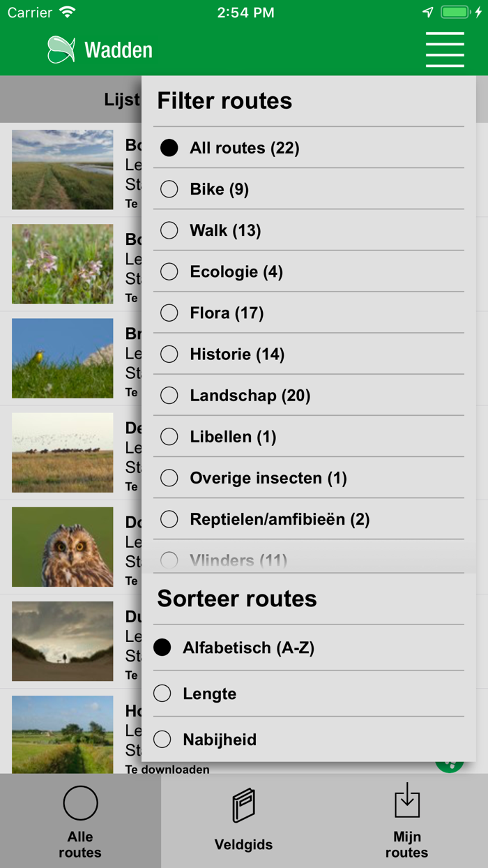Tap the Wi-Fi icon in the status bar
The width and height of the screenshot is (488, 868).
67,11
